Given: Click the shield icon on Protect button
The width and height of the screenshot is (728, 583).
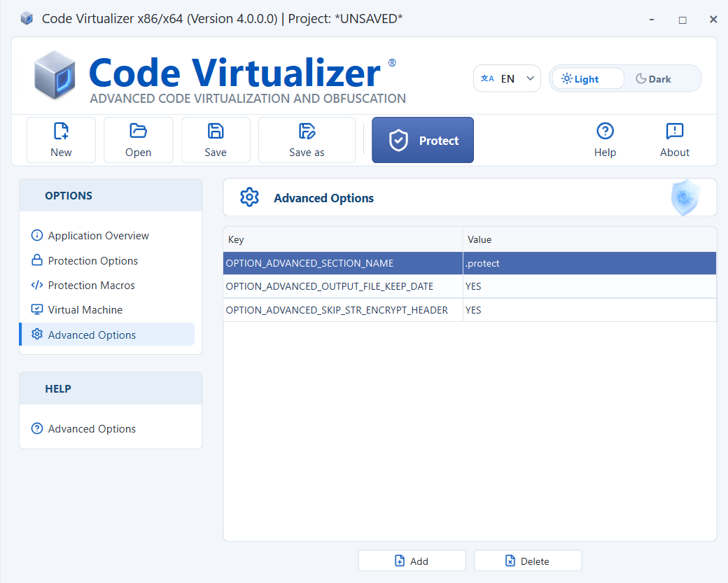Looking at the screenshot, I should 398,140.
